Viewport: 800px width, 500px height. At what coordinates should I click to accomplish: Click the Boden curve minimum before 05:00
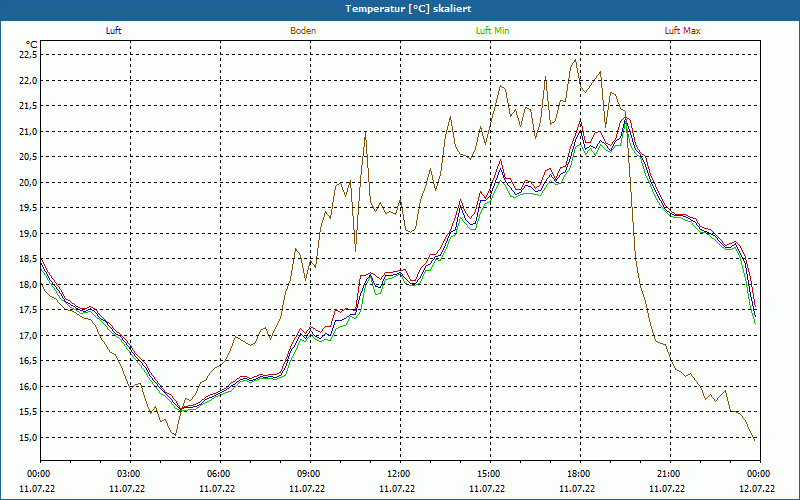coord(175,435)
